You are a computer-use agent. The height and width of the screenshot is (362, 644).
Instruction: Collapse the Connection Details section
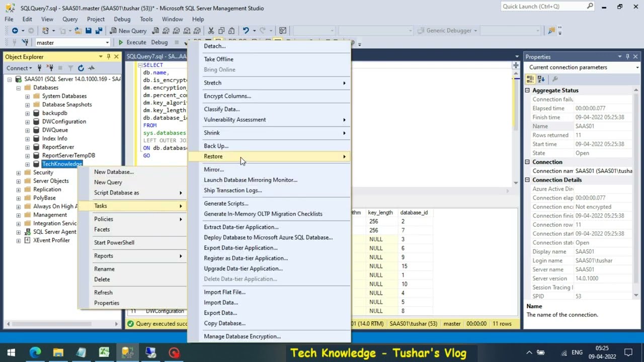(528, 180)
